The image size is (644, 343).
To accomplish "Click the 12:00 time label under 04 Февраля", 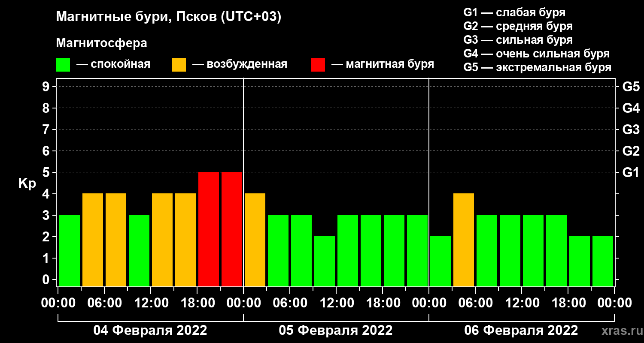I will pos(151,303).
